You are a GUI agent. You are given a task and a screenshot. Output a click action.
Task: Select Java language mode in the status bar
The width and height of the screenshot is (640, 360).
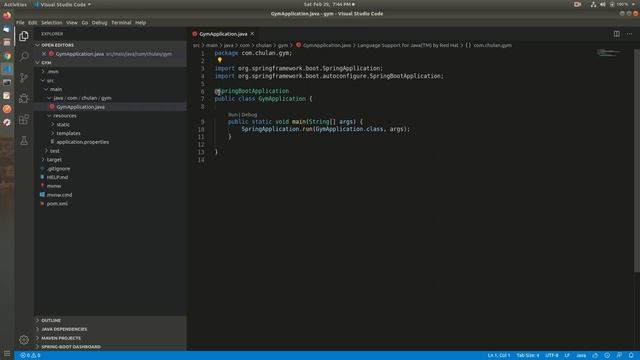click(x=581, y=356)
